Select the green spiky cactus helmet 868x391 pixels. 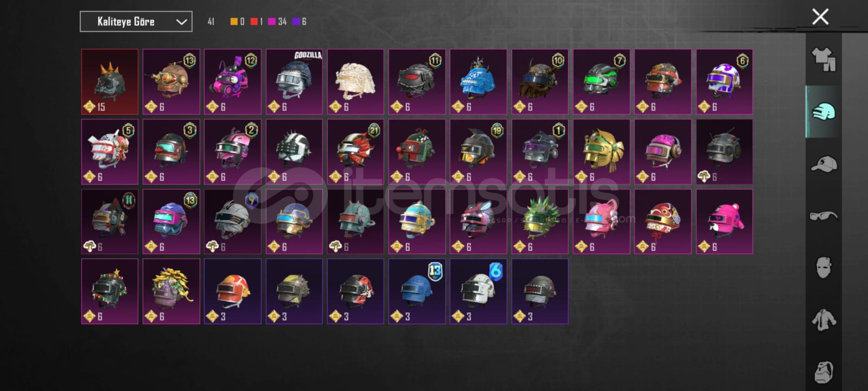(x=540, y=222)
